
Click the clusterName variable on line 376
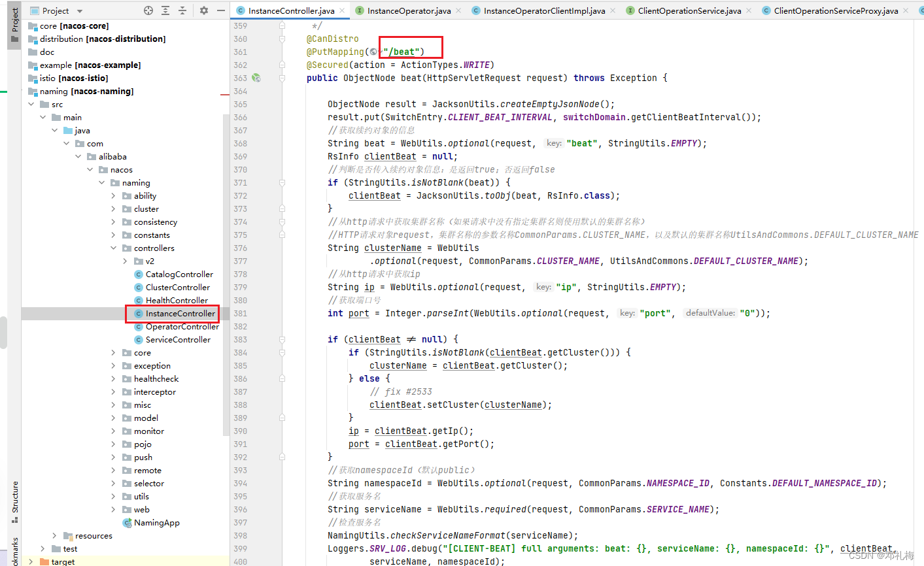[393, 248]
